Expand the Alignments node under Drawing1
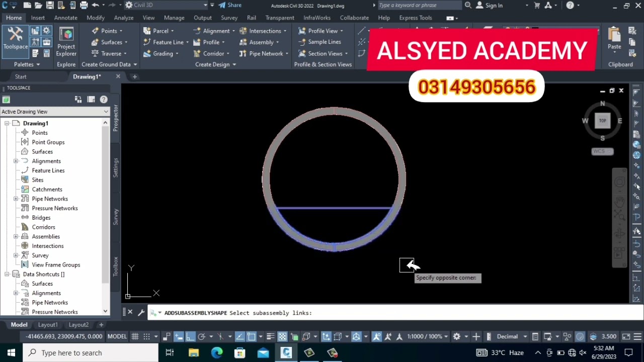644x362 pixels. [16, 161]
